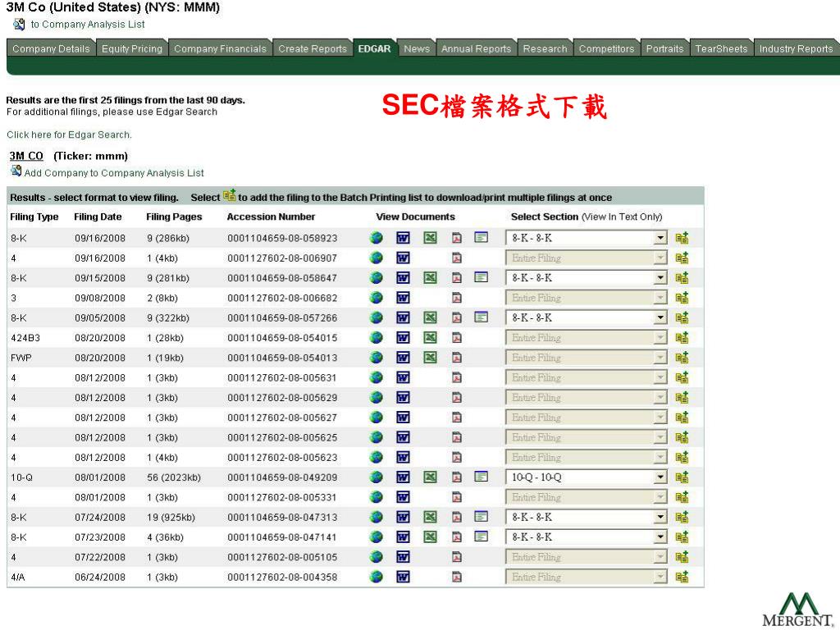Open HTML view for 8-K filed 07/24/2008
This screenshot has height=630, width=840.
(x=377, y=517)
